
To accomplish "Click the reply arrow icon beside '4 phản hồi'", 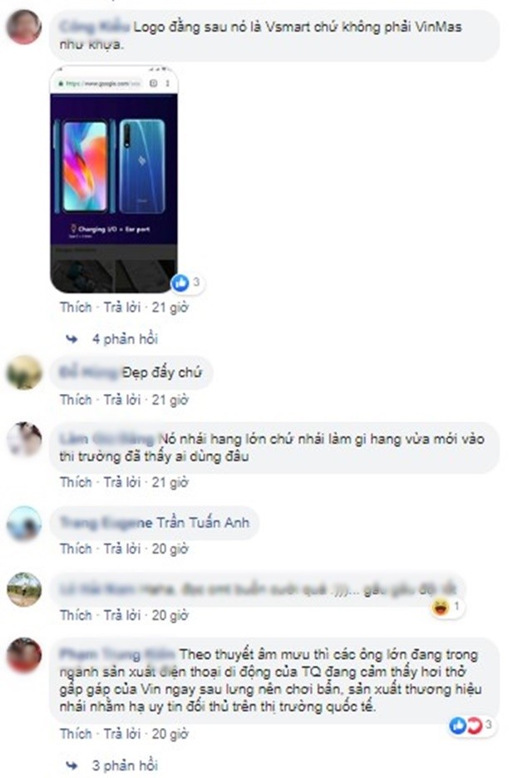I will point(72,339).
